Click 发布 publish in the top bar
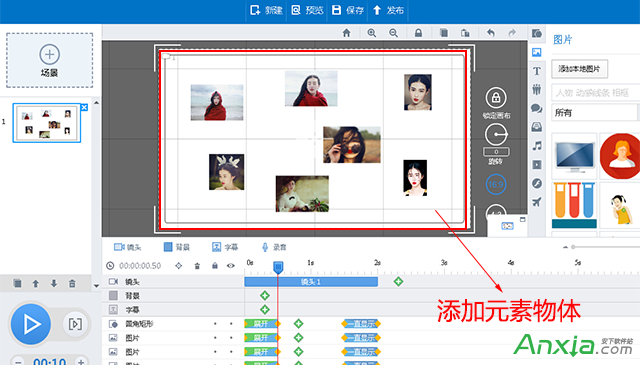640x365 pixels. tap(388, 10)
